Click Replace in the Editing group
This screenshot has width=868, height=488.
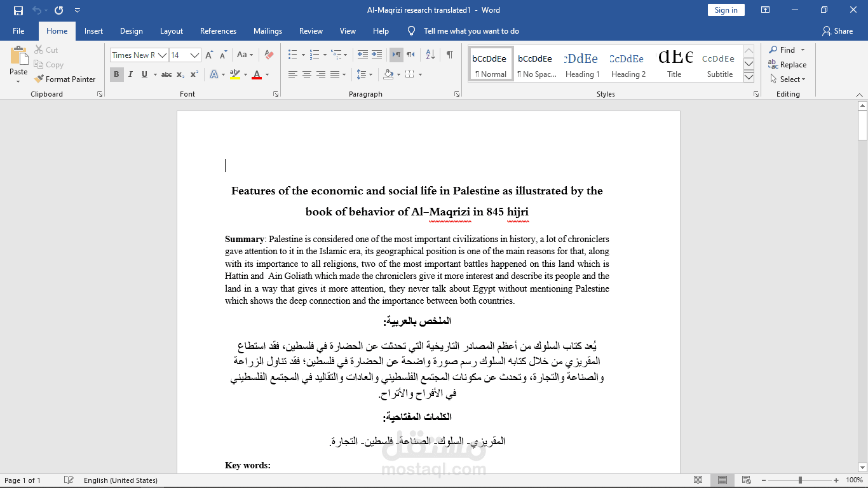click(787, 65)
